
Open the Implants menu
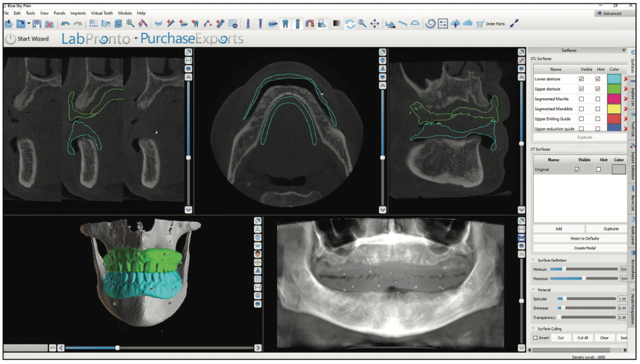[78, 13]
